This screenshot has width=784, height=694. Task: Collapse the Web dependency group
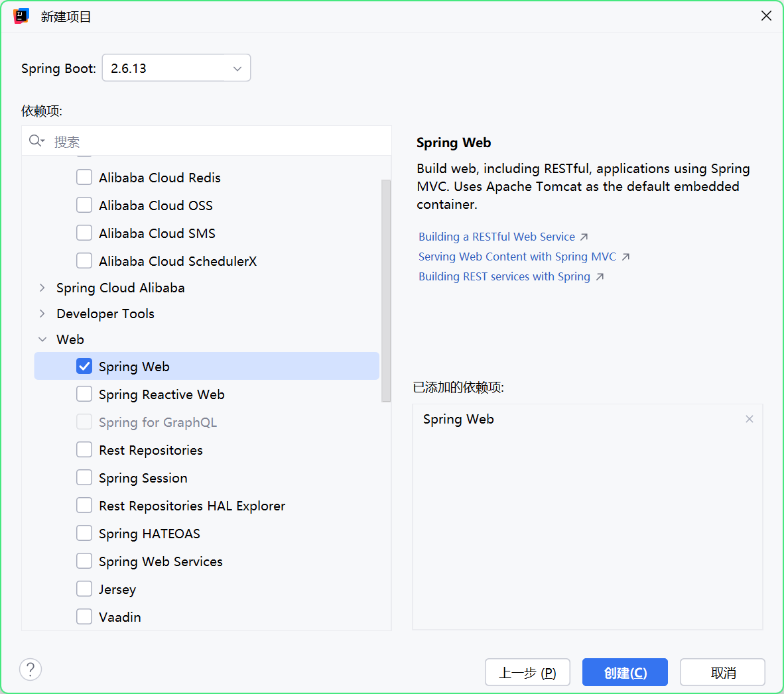42,339
